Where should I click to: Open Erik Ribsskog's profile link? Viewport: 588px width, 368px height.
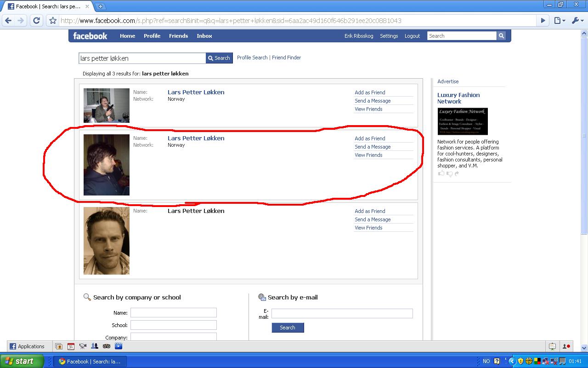tap(359, 36)
